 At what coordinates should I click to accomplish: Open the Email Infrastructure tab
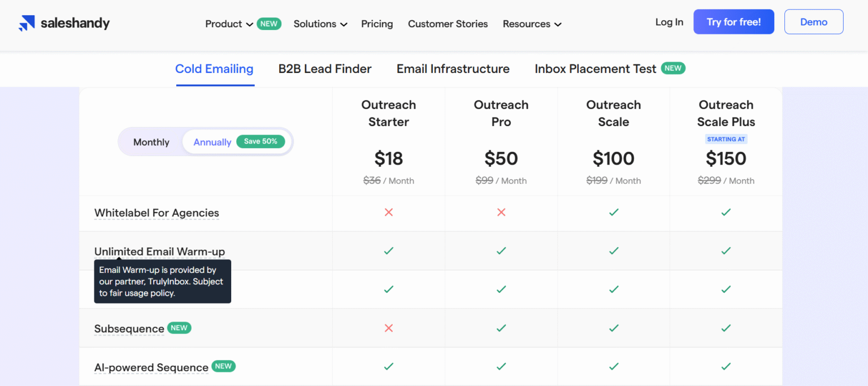(x=453, y=69)
